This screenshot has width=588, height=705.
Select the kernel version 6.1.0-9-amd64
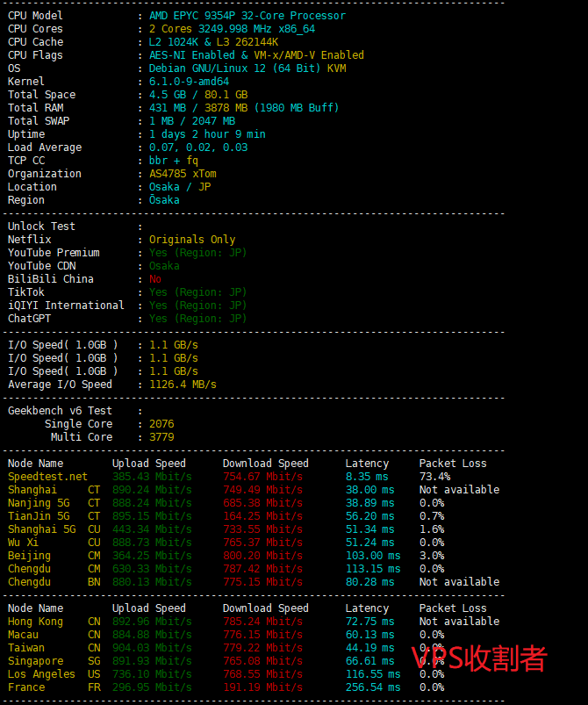coord(189,82)
